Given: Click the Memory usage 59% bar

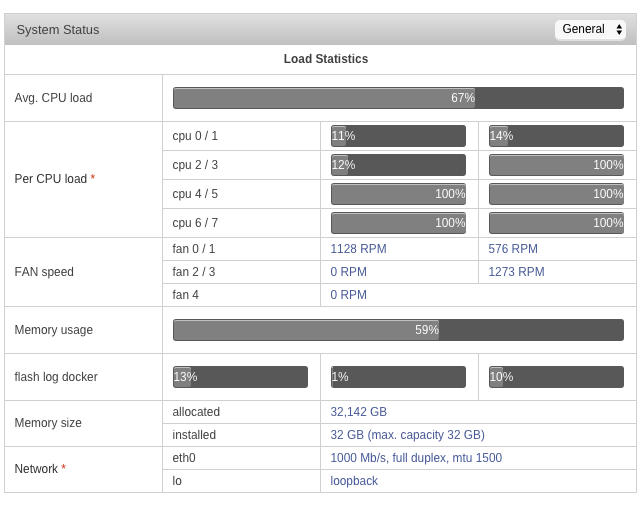Looking at the screenshot, I should coord(398,330).
